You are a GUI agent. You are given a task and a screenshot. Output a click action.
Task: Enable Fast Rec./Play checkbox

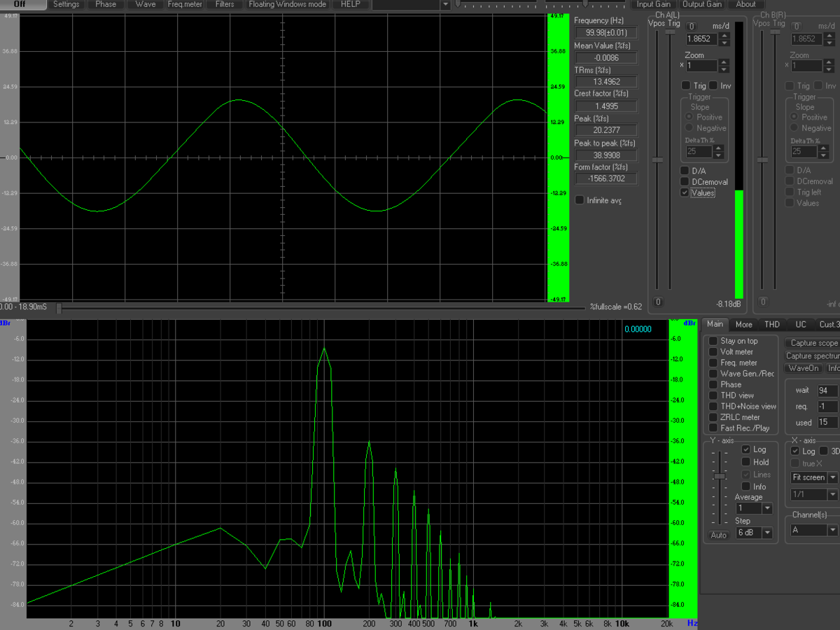click(713, 428)
